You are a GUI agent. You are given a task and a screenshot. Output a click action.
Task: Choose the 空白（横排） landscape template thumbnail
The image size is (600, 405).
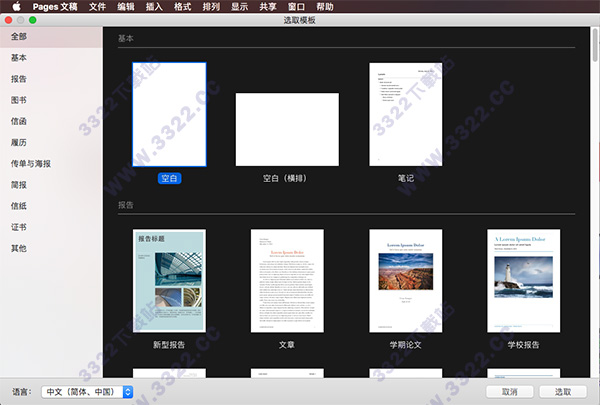point(287,129)
